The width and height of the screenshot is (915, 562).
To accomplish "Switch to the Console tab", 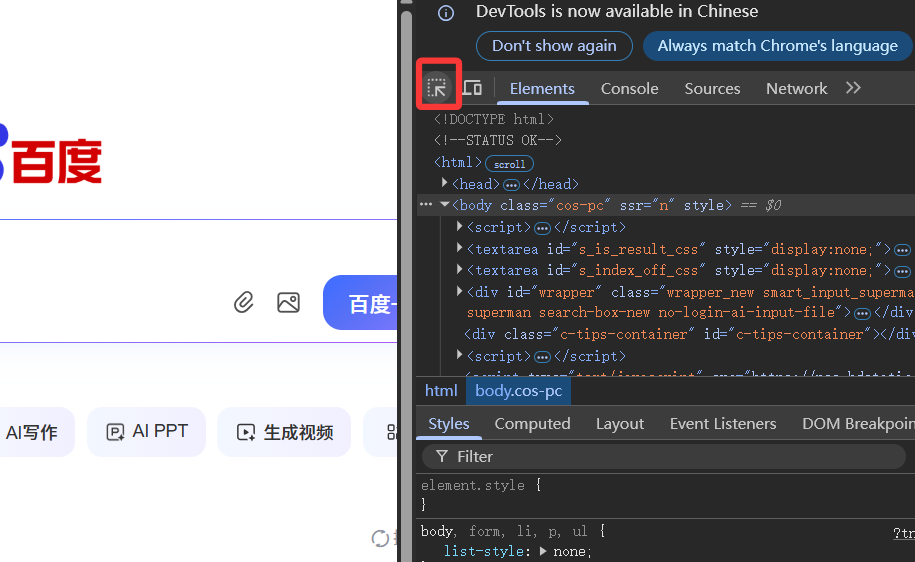I will [630, 89].
